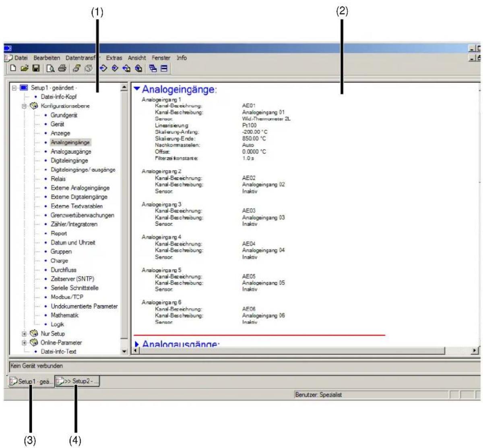This screenshot has height=448, width=483.
Task: Click the application icon left of Datei
Action: [x=8, y=58]
